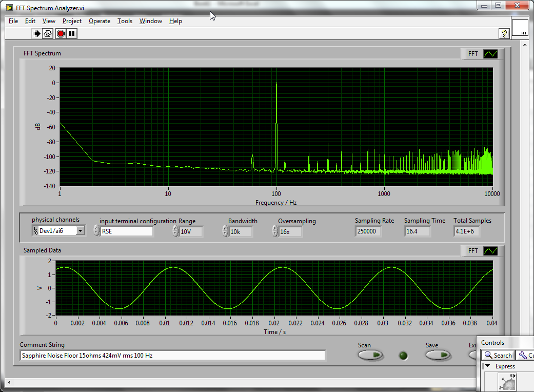The image size is (534, 392).
Task: Click the Oversampling 16x value field
Action: point(290,231)
